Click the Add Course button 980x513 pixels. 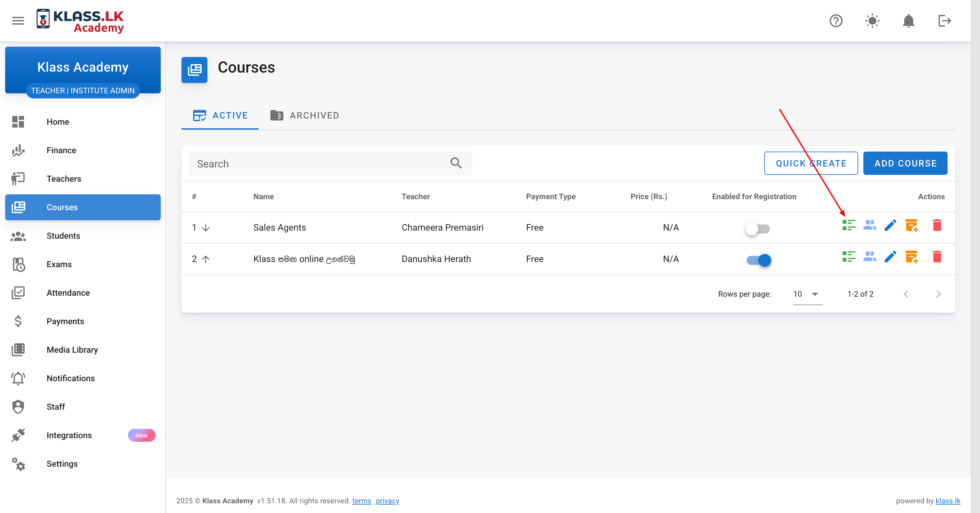905,164
